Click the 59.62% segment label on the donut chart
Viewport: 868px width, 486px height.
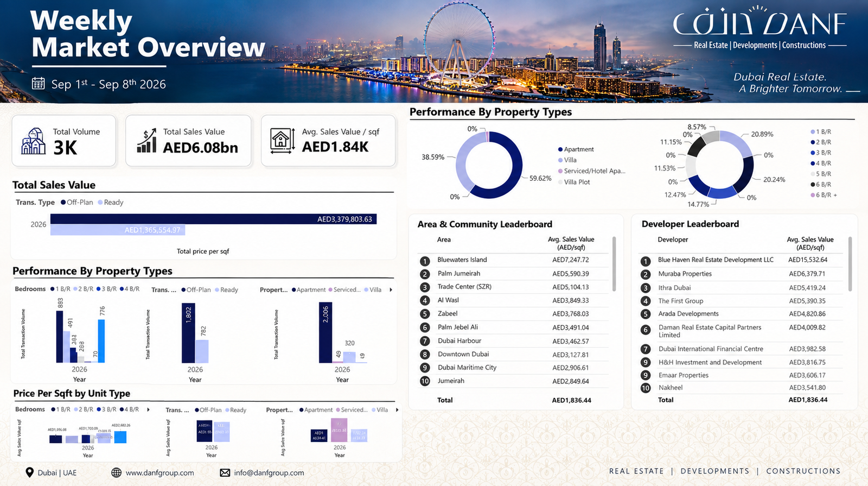(540, 179)
